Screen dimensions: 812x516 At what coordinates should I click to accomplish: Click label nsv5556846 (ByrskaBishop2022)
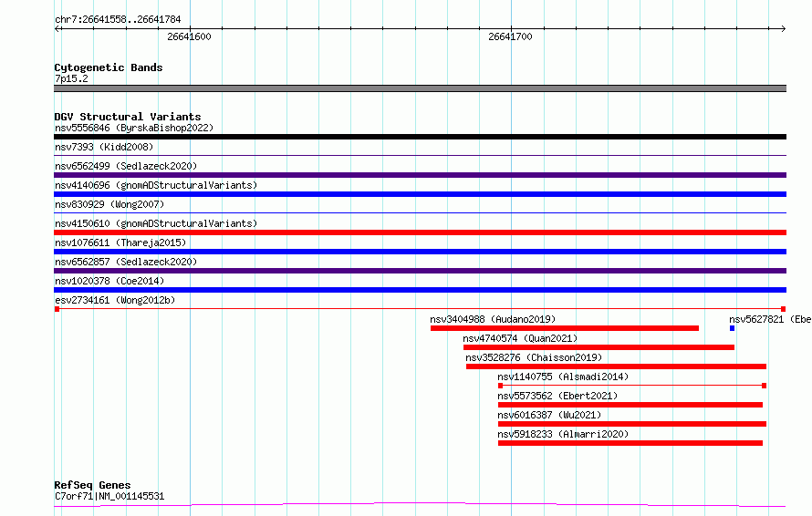[134, 128]
